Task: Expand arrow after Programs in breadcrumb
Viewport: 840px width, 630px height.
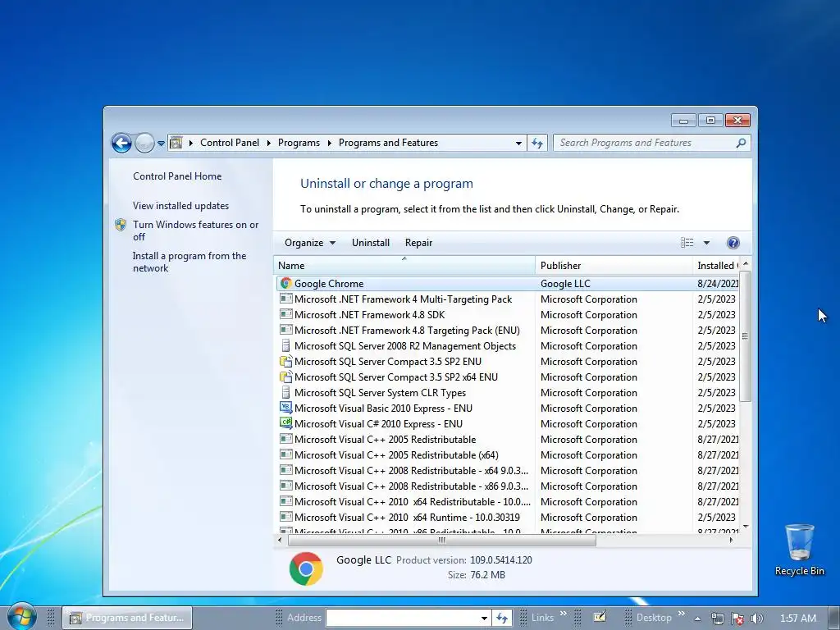Action: (329, 143)
